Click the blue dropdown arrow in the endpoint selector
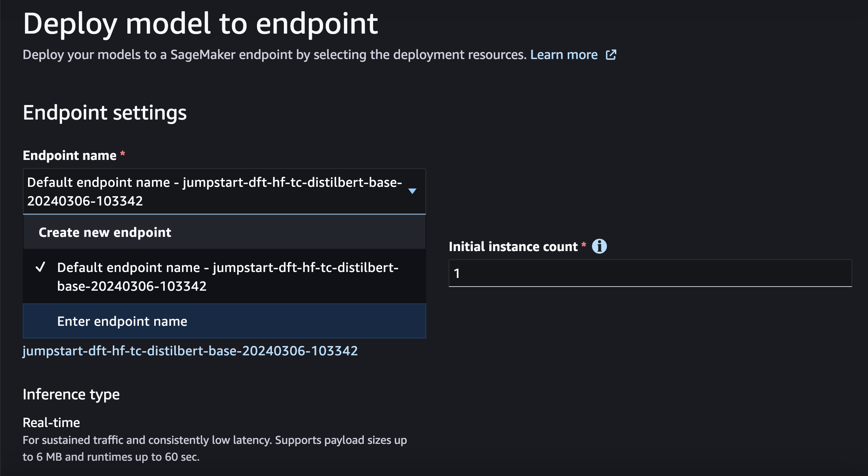 point(412,191)
